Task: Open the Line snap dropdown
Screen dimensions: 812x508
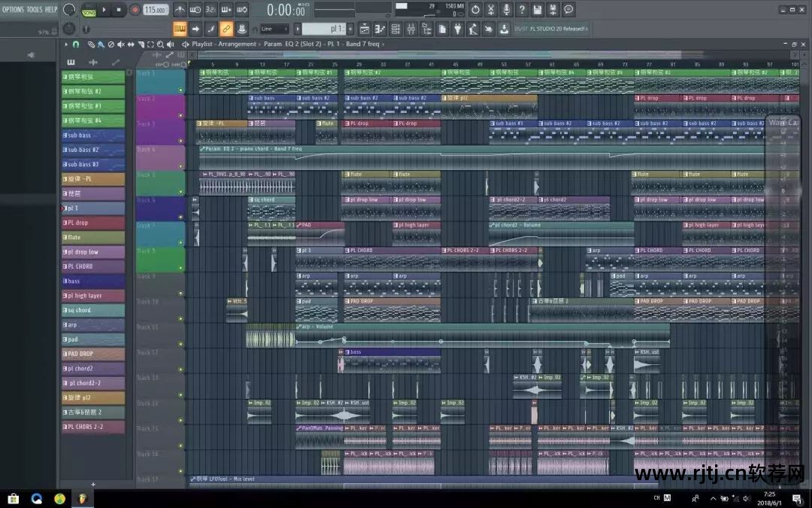Action: point(274,29)
